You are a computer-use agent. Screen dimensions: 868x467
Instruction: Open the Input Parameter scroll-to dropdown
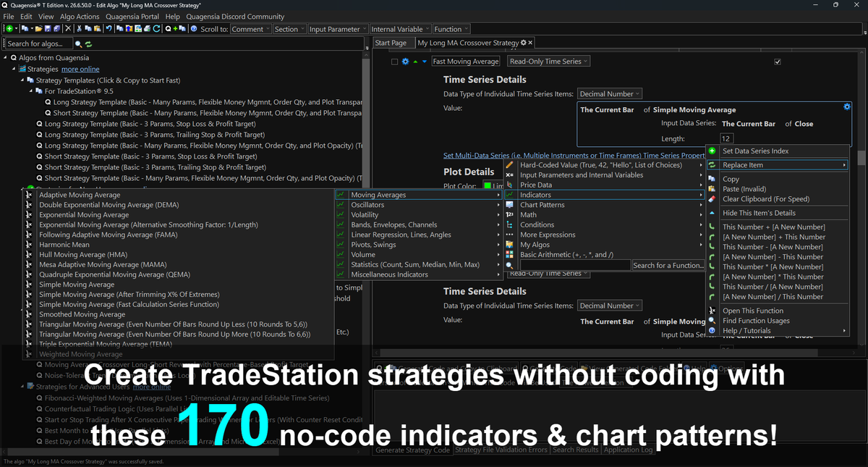pos(337,29)
